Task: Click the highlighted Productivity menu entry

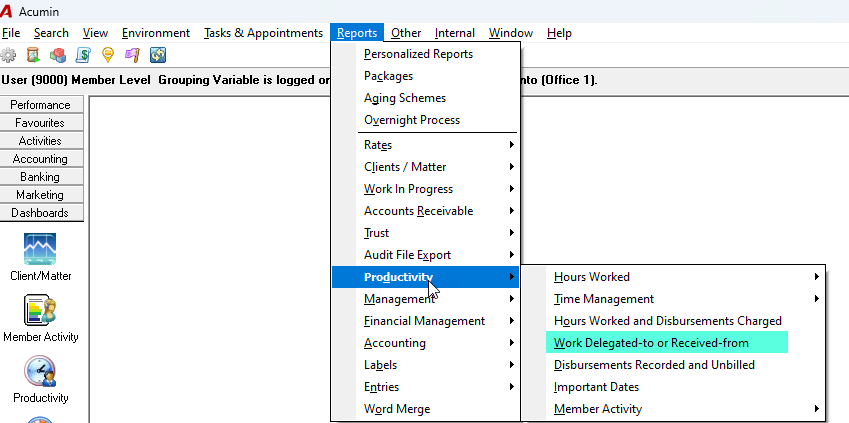Action: (425, 277)
